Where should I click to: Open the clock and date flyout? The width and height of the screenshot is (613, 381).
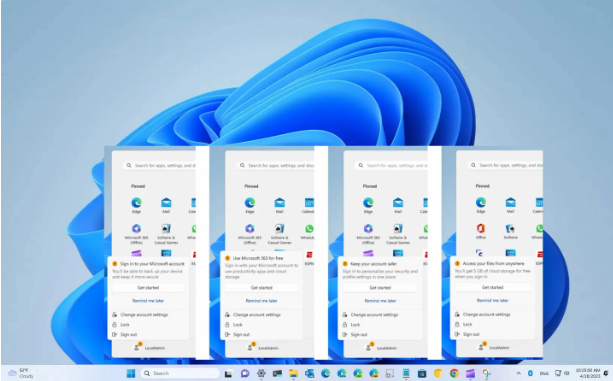588,373
